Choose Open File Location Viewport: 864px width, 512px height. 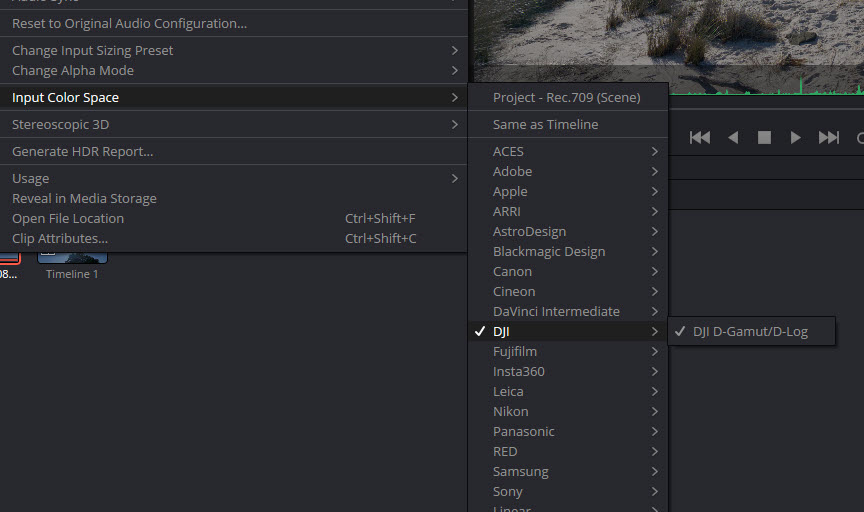coord(234,219)
